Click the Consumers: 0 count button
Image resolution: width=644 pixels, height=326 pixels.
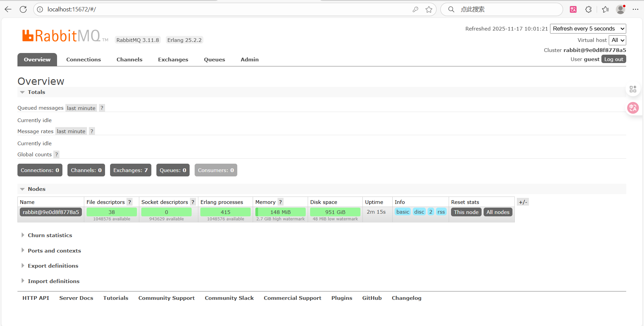216,170
